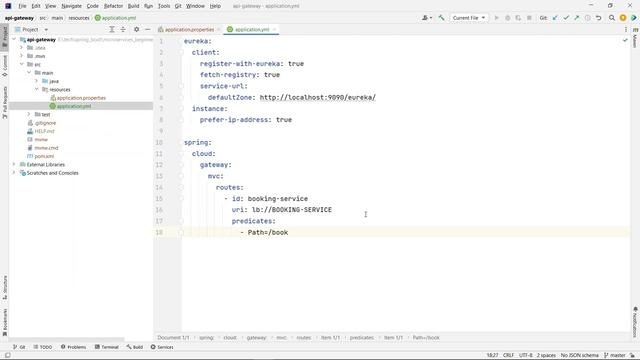Click Git Update Project arrow icon
The image size is (640, 360).
tap(555, 18)
